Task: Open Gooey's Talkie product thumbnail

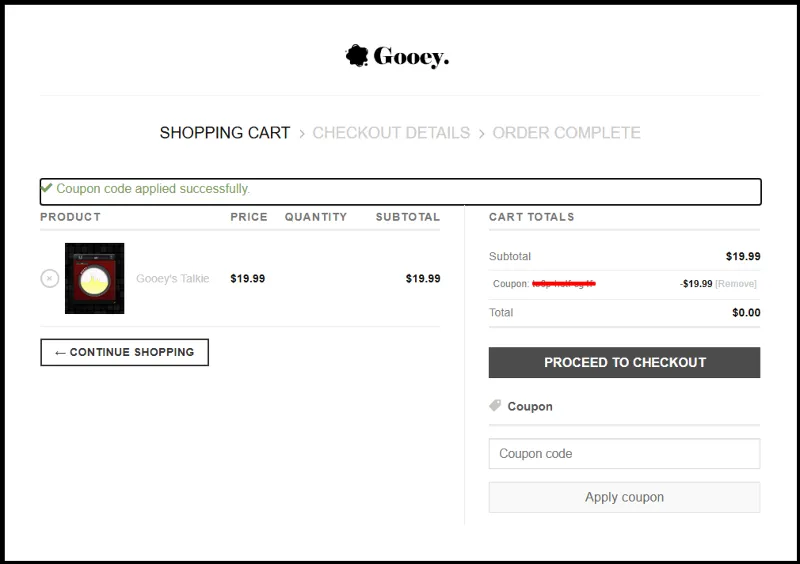Action: [94, 278]
